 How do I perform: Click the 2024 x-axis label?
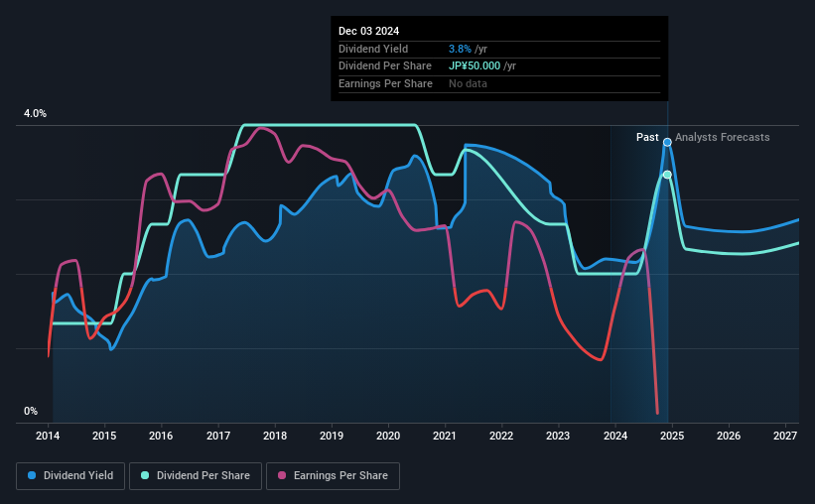point(614,436)
